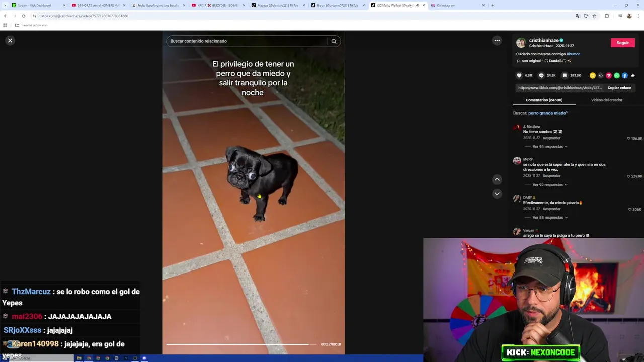Seek on the video progress bar
The height and width of the screenshot is (362, 644).
click(242, 344)
